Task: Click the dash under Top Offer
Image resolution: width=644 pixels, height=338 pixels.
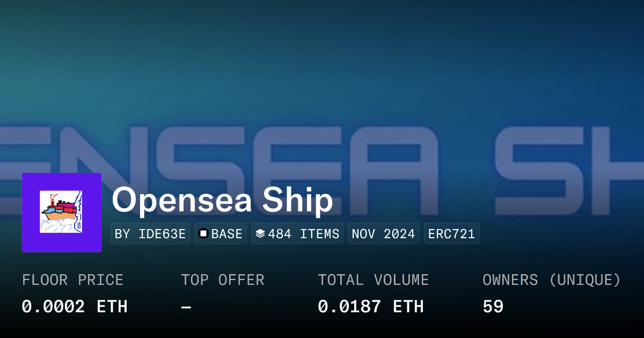Action: (x=186, y=307)
